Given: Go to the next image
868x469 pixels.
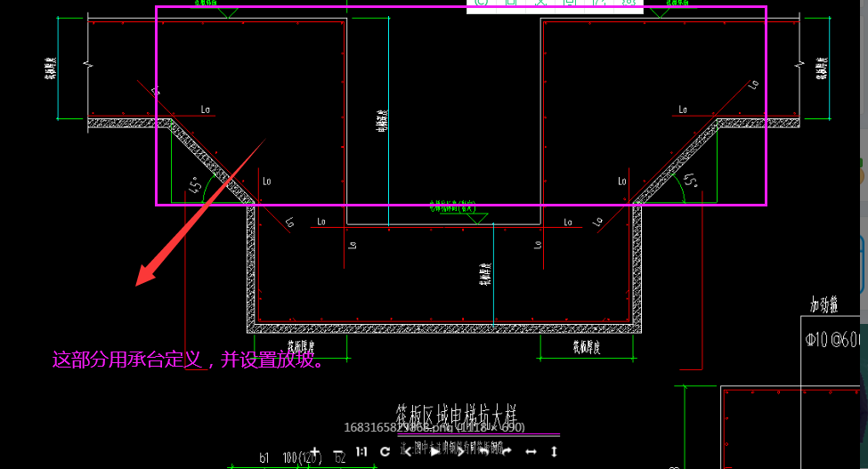Looking at the screenshot, I should (x=458, y=452).
